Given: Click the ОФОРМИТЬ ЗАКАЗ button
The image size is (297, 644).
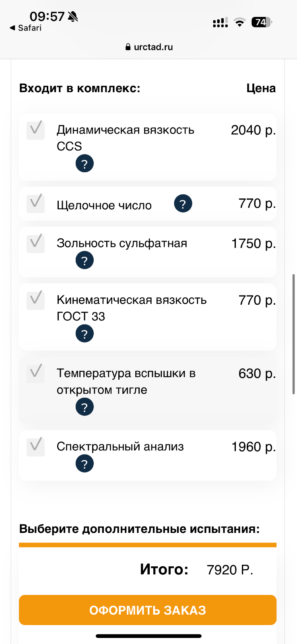Looking at the screenshot, I should (148, 610).
